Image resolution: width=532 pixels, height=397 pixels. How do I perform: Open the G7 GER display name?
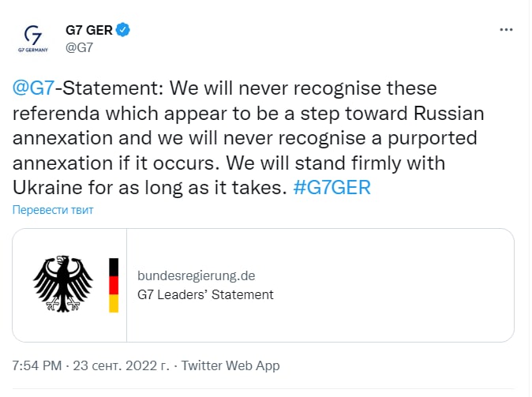pos(89,31)
